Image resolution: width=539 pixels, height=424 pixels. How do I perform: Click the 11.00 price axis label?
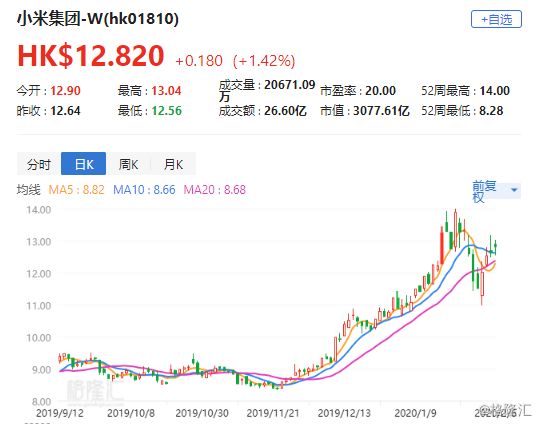(39, 306)
